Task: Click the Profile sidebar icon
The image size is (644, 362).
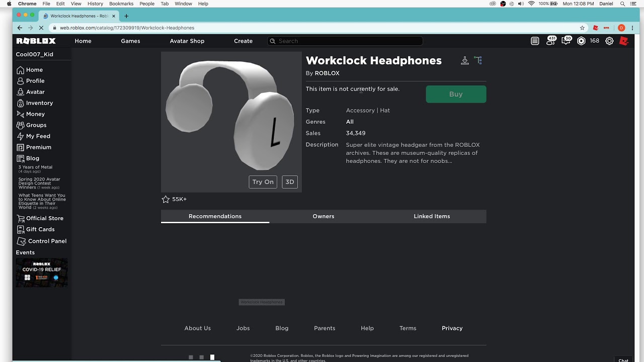Action: [20, 81]
